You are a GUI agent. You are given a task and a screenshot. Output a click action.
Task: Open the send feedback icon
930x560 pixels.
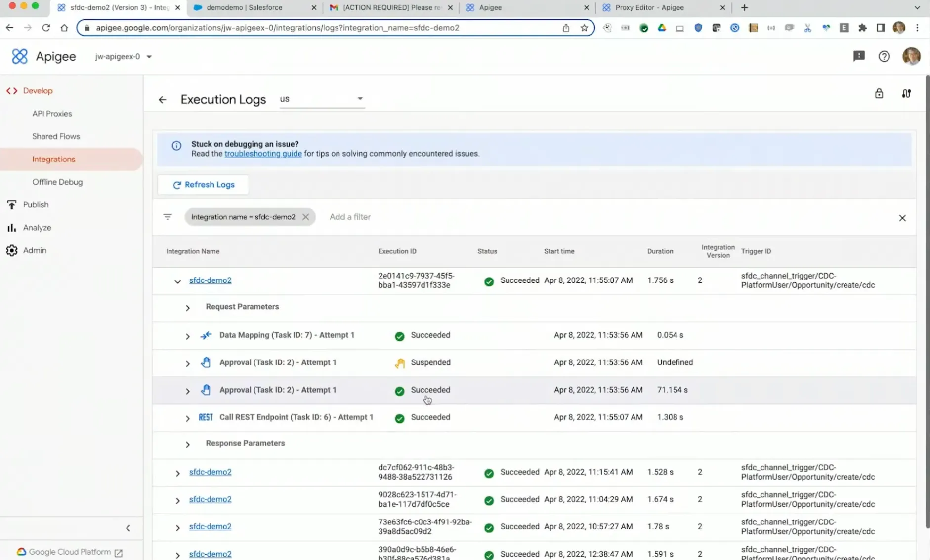(x=859, y=56)
